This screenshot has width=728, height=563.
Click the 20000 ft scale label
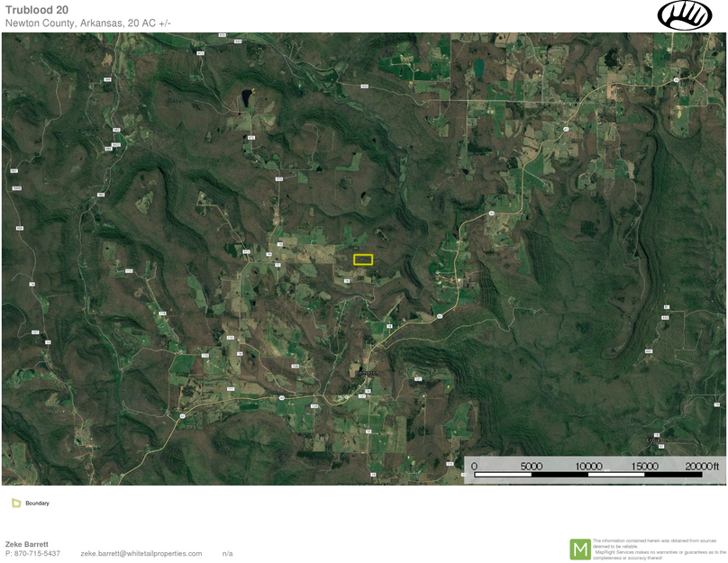click(702, 466)
